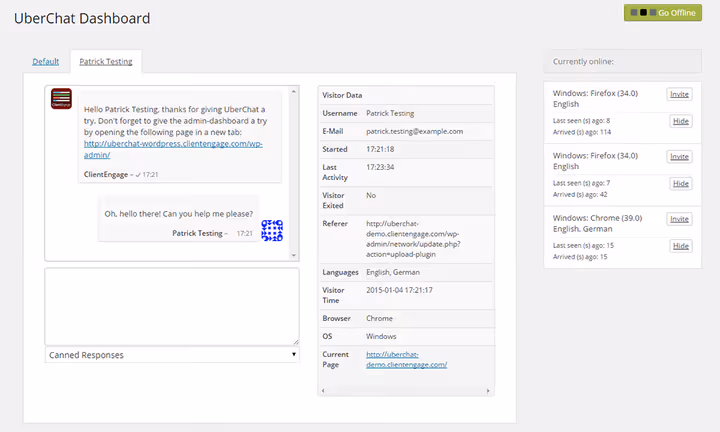
Task: Hide the second Firefox visitor
Action: coord(681,184)
